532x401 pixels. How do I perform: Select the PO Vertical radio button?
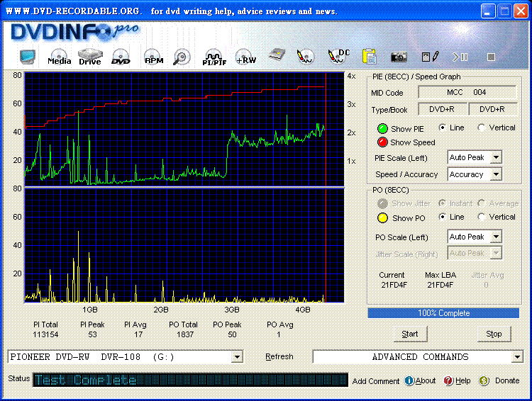click(x=482, y=217)
